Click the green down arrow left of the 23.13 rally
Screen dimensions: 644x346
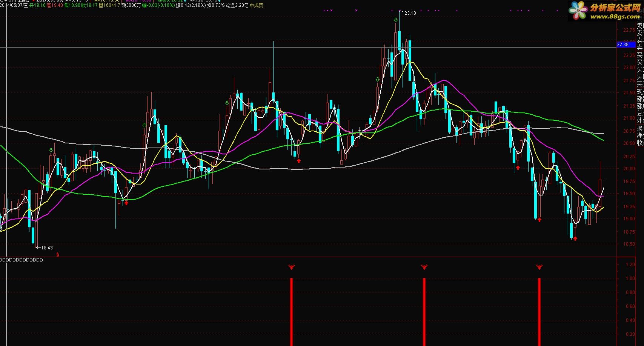click(377, 80)
